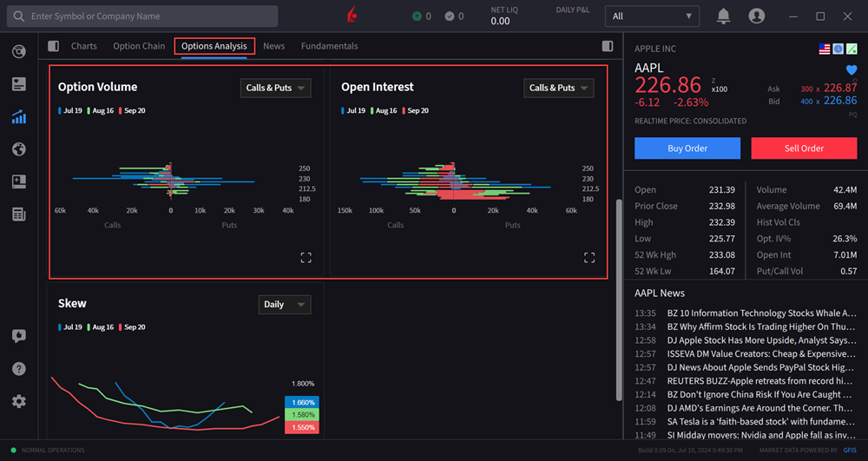Screen dimensions: 868x461
Task: Toggle the right quote panel icon
Action: (608, 46)
